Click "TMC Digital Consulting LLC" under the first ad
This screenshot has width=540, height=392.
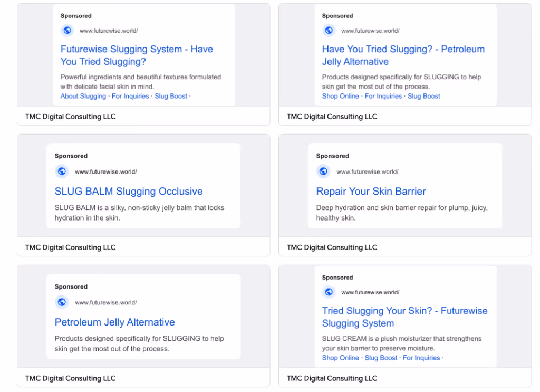[x=70, y=117]
